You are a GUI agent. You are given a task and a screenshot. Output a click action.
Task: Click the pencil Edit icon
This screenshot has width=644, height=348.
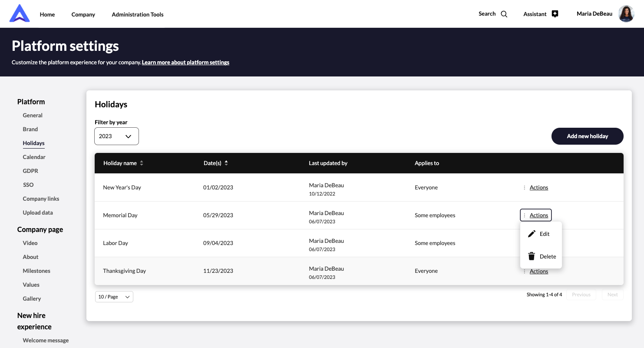pyautogui.click(x=532, y=234)
